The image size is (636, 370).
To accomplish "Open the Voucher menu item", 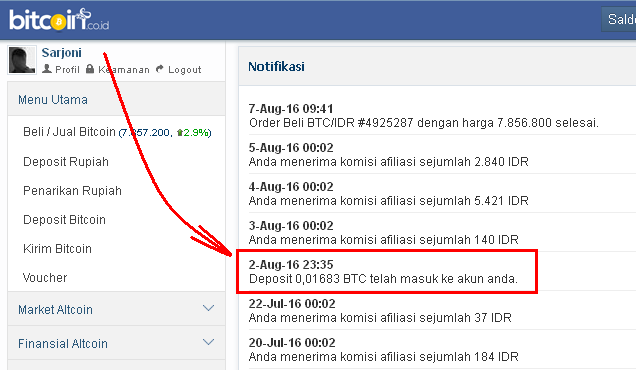I will [x=45, y=278].
